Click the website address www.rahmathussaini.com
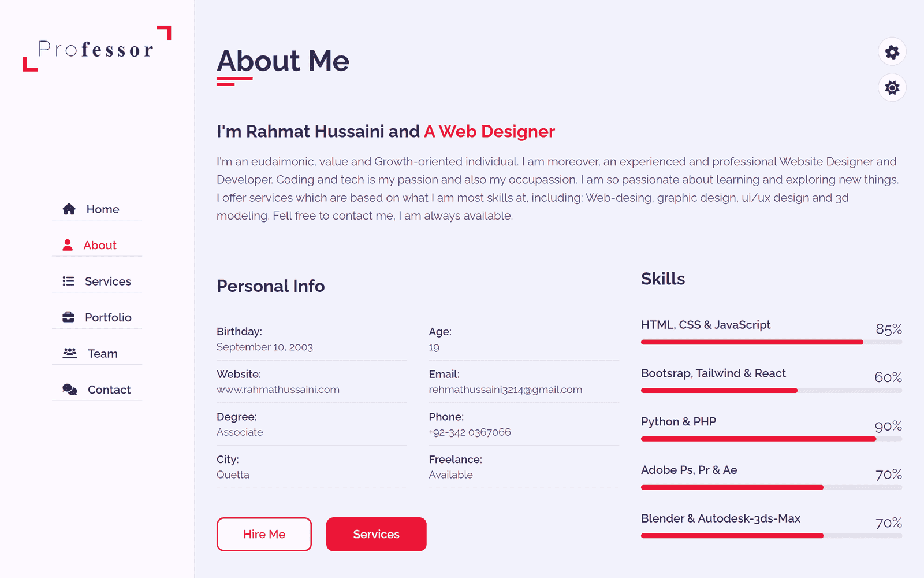 tap(278, 390)
